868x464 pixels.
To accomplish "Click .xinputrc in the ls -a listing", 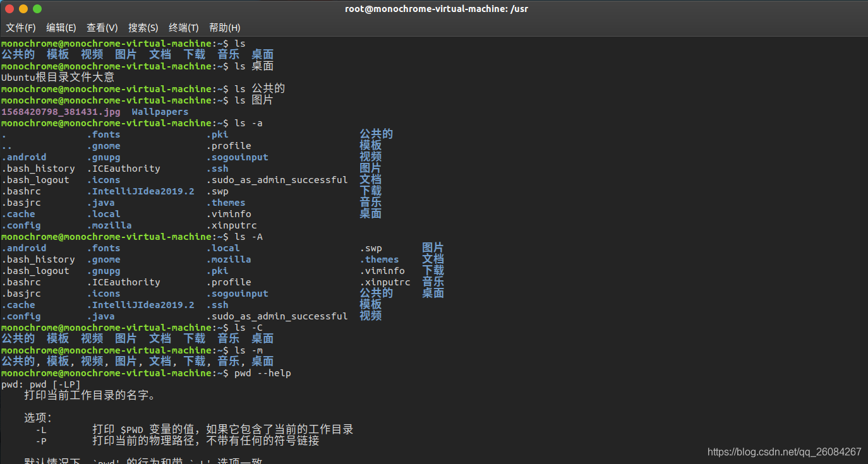I will pos(231,225).
